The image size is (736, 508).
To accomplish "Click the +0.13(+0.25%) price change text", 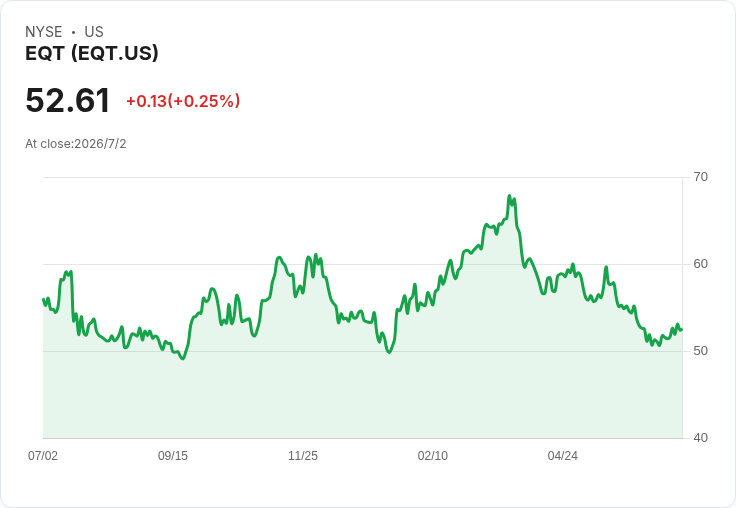I will click(183, 101).
